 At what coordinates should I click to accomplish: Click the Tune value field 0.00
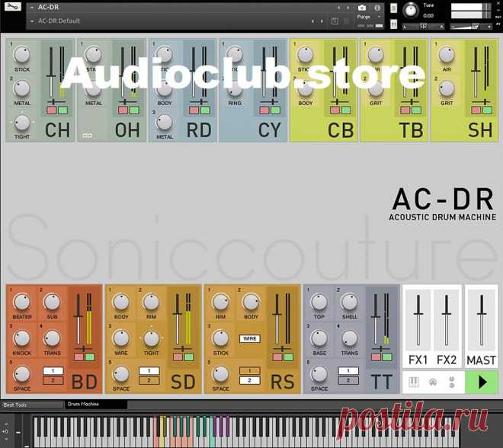pyautogui.click(x=428, y=16)
